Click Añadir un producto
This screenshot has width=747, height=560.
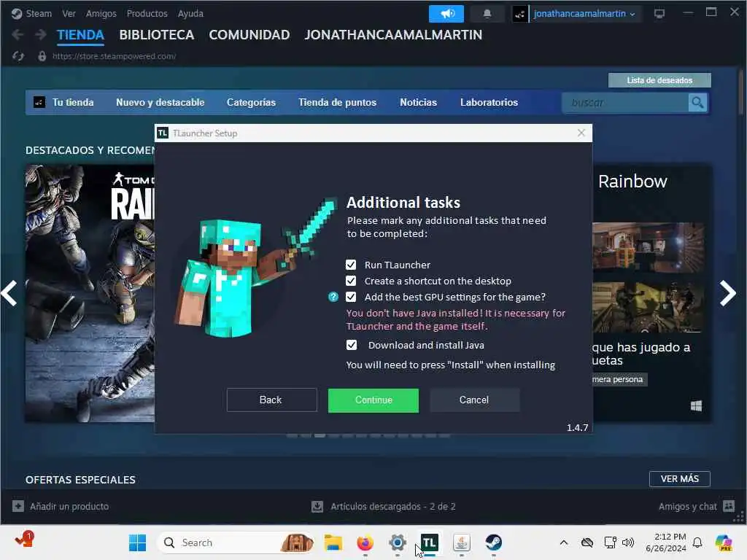tap(61, 506)
